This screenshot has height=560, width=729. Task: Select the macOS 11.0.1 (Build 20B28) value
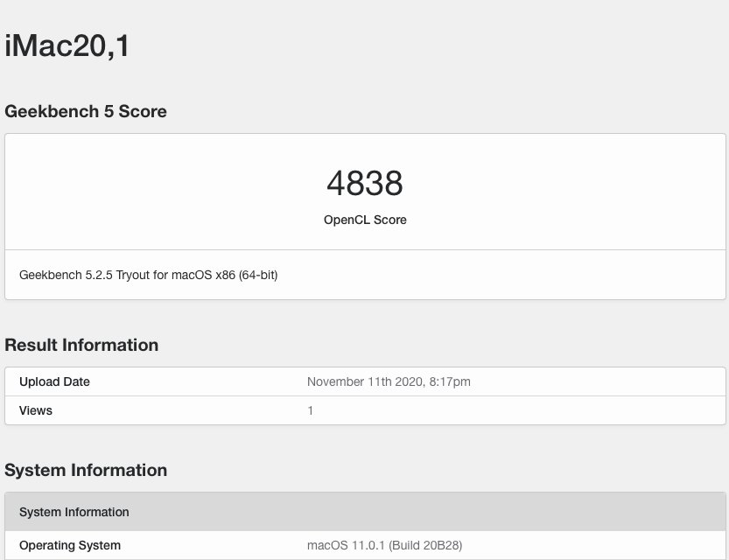point(384,545)
